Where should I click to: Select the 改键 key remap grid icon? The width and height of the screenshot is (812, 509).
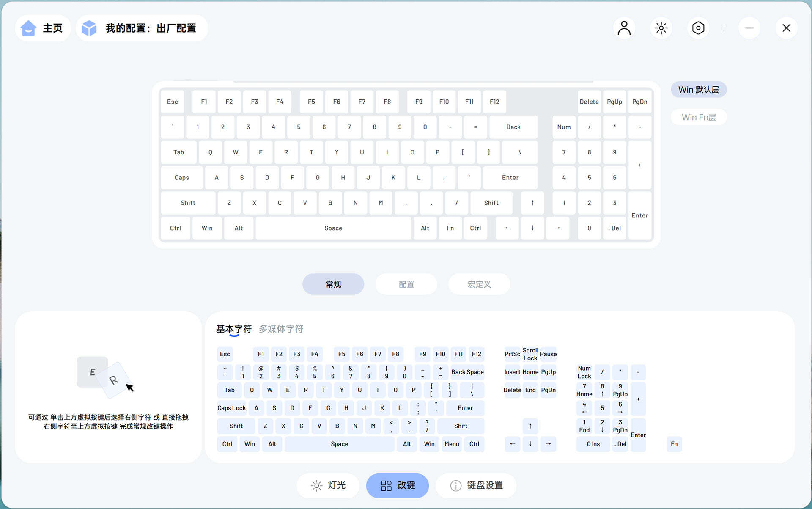tap(386, 485)
